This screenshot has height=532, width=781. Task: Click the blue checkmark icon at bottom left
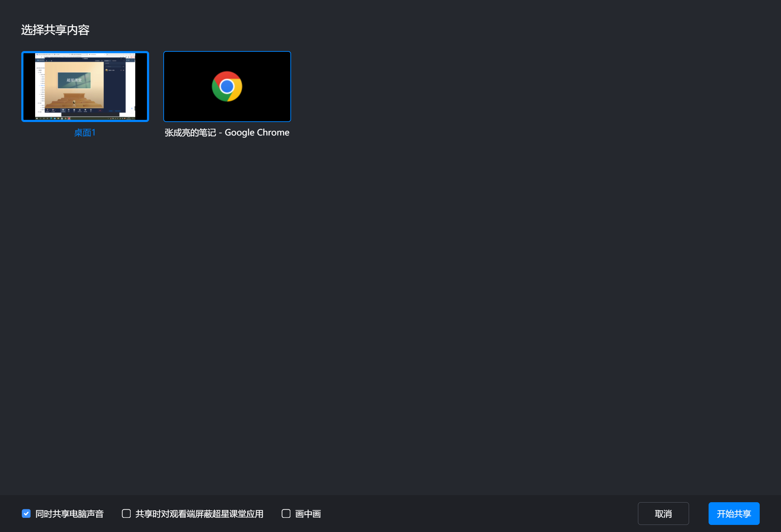26,514
